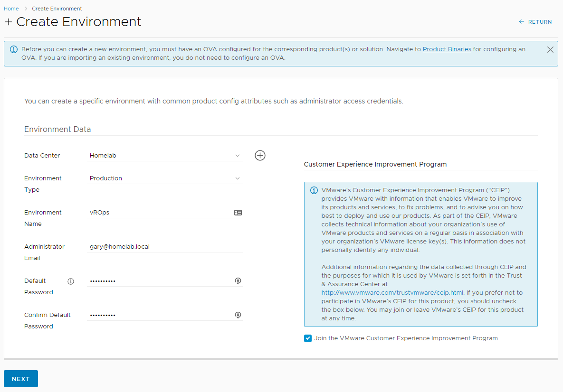Click the Join the VMware CEIP checkbox label
Image resolution: width=563 pixels, height=392 pixels.
(x=406, y=338)
